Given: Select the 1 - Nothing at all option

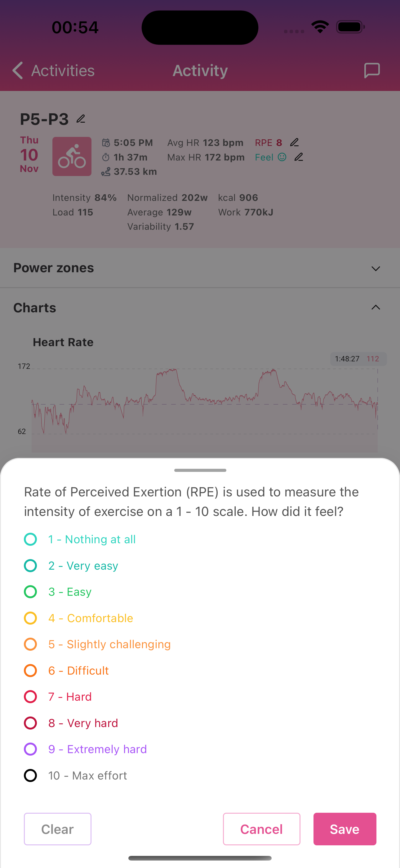Looking at the screenshot, I should pos(30,539).
